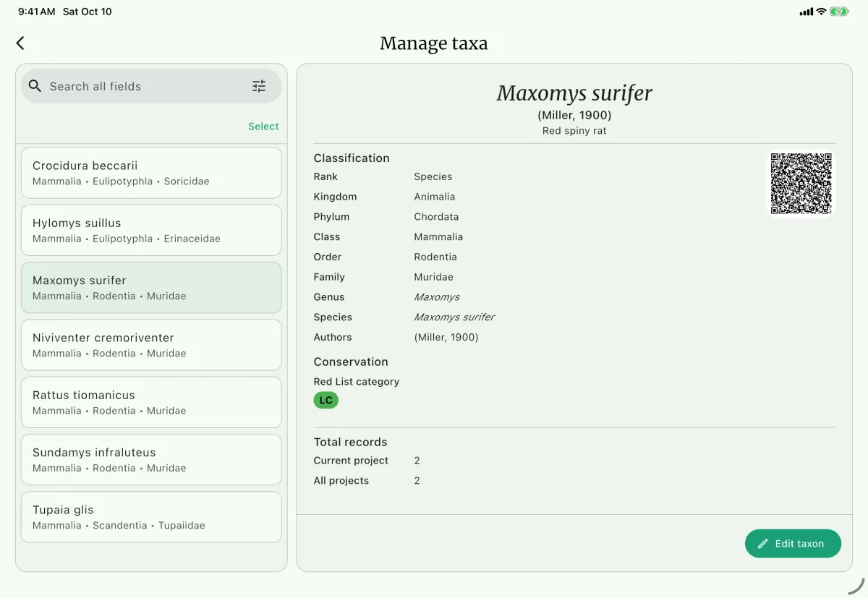868x598 pixels.
Task: Click the status bar time 9:41 AM
Action: coord(36,12)
